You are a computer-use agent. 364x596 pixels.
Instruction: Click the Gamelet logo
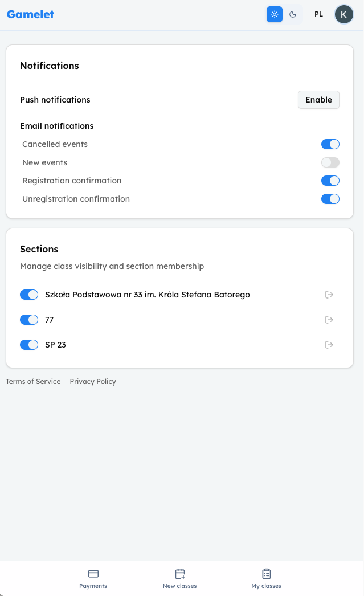click(x=30, y=14)
